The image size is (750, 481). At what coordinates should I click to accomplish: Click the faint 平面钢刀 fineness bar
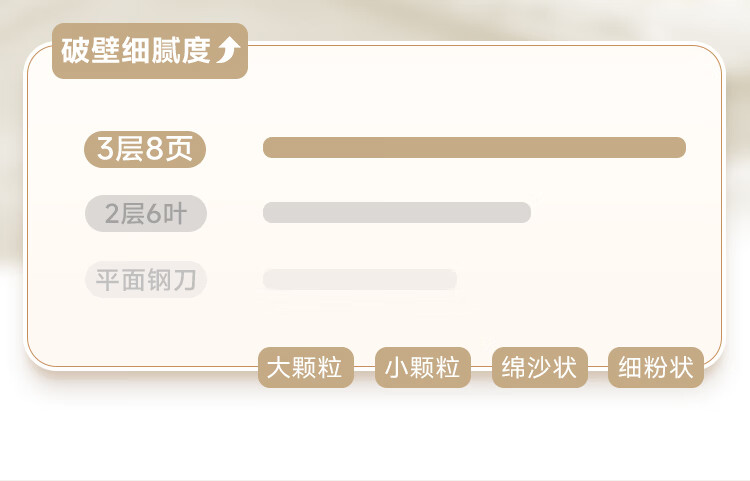point(360,279)
